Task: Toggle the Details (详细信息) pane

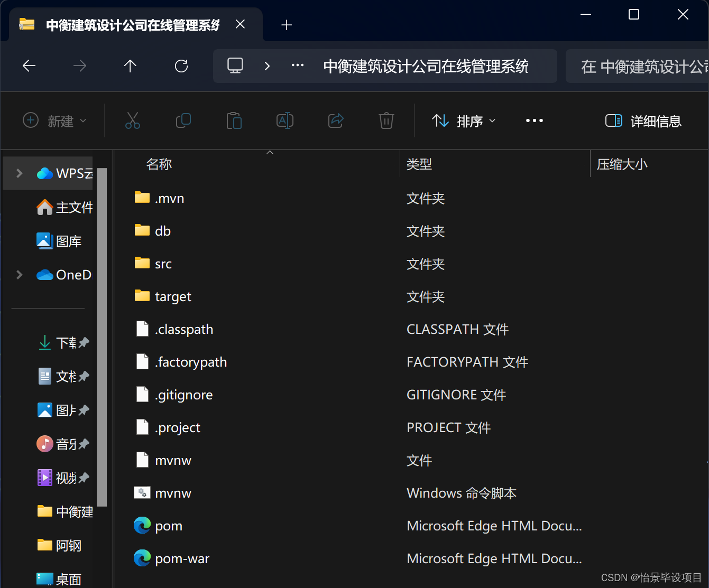Action: point(643,121)
